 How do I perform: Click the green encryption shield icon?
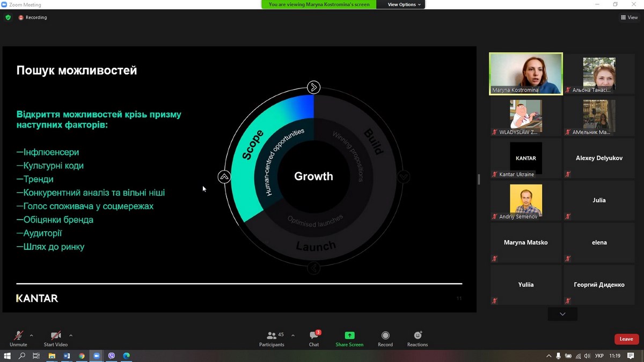tap(8, 17)
